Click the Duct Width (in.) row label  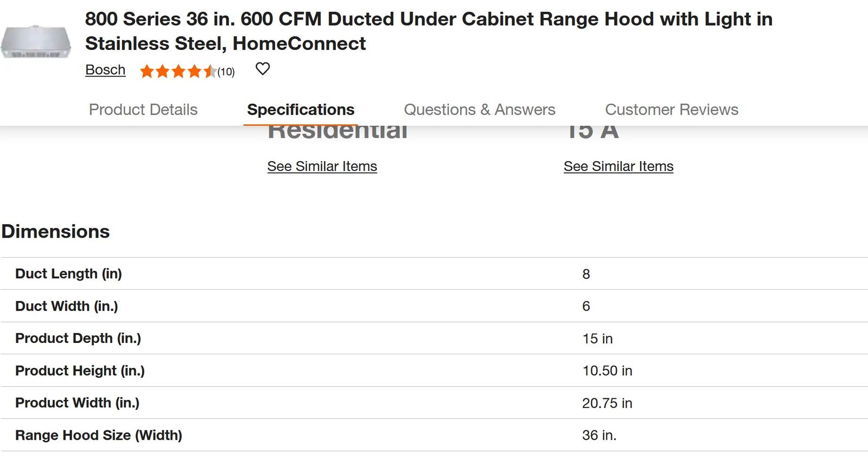pyautogui.click(x=66, y=306)
